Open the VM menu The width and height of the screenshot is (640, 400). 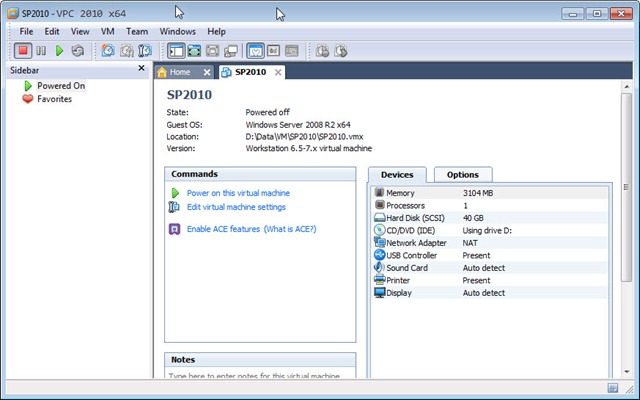pos(107,31)
